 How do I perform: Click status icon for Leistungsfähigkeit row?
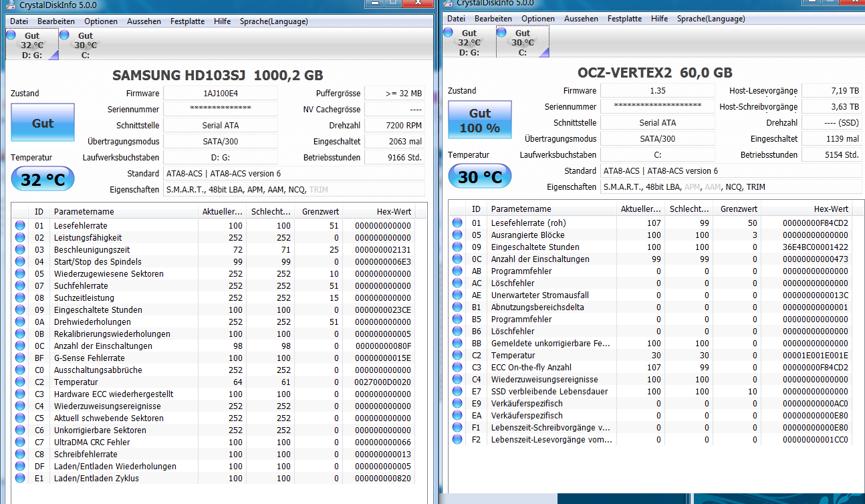pyautogui.click(x=20, y=238)
